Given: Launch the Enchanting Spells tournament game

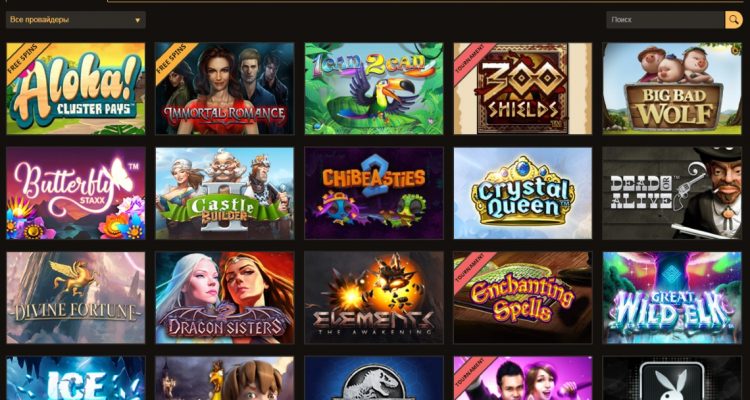Looking at the screenshot, I should [x=523, y=298].
